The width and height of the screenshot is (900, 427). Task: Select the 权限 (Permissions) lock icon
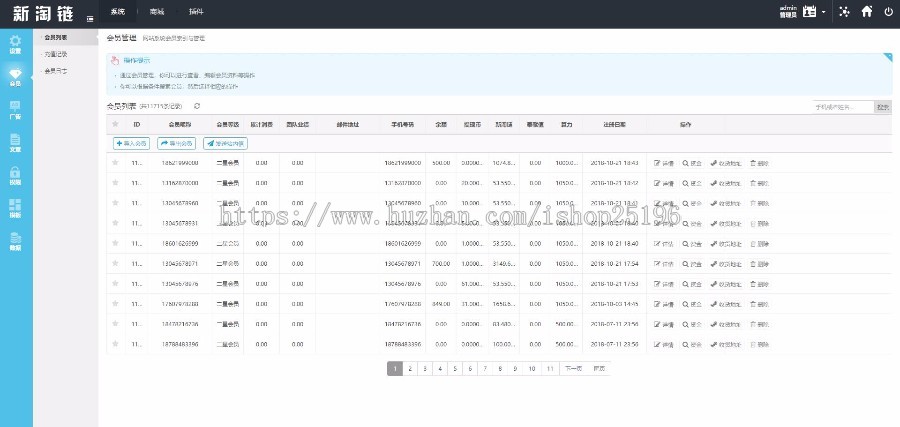[x=15, y=176]
